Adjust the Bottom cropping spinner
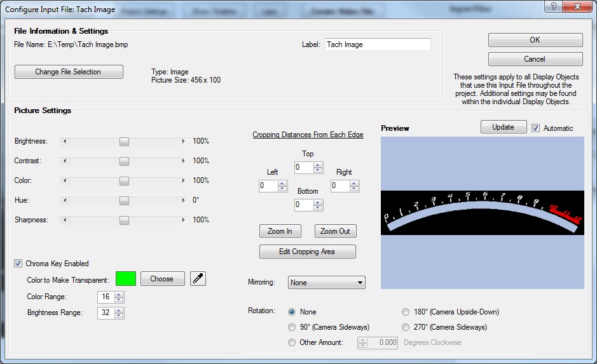 [318, 205]
